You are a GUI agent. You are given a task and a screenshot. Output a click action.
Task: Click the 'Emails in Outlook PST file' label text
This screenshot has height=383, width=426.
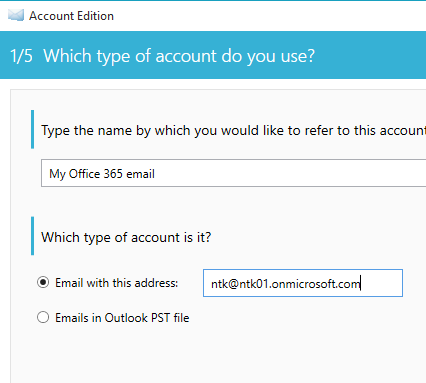(122, 318)
